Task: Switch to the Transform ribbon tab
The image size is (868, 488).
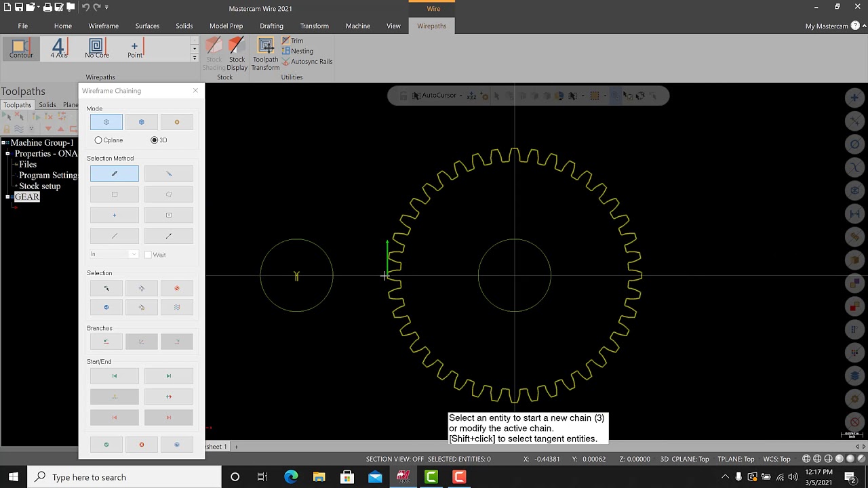Action: [314, 26]
